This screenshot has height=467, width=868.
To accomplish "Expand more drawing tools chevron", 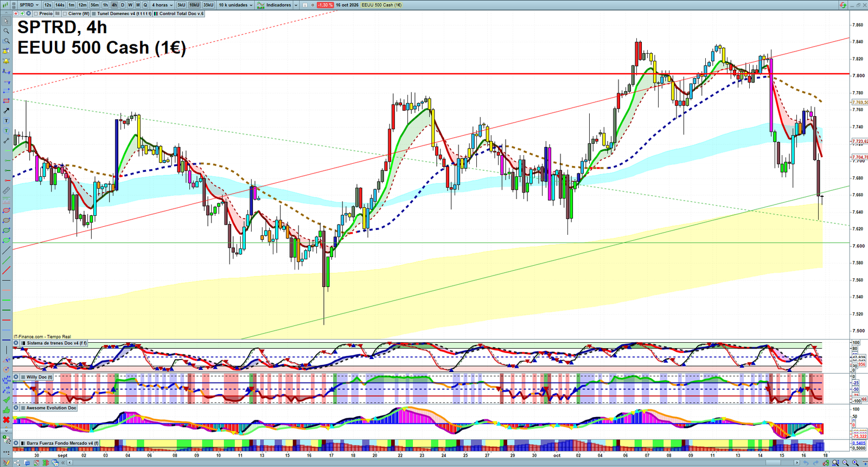I will (x=7, y=431).
